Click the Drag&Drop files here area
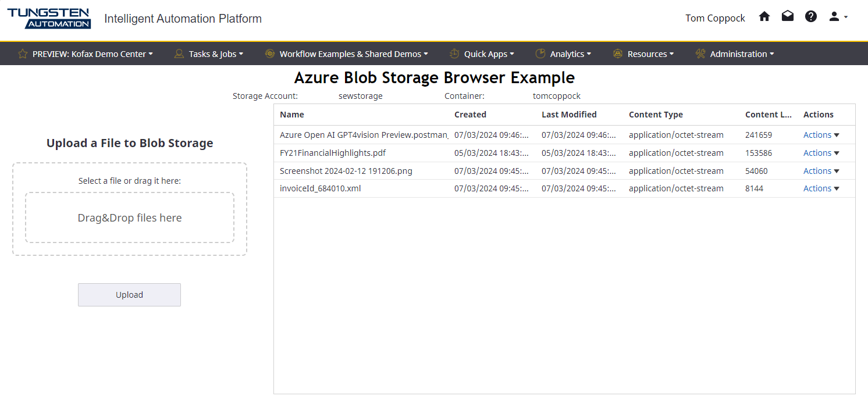 [x=130, y=218]
